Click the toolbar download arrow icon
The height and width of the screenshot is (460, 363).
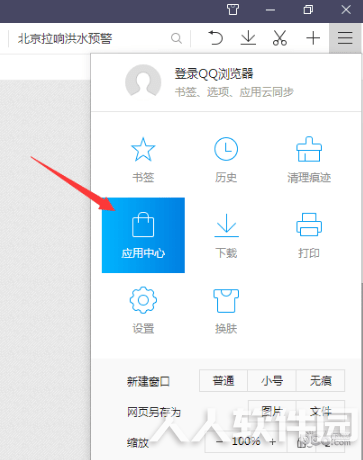(x=248, y=38)
